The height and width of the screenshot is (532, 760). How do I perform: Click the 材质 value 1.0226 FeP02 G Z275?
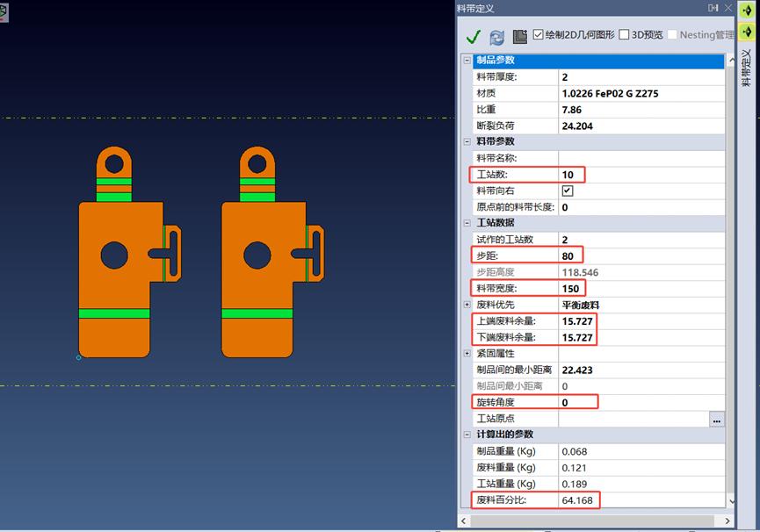641,93
